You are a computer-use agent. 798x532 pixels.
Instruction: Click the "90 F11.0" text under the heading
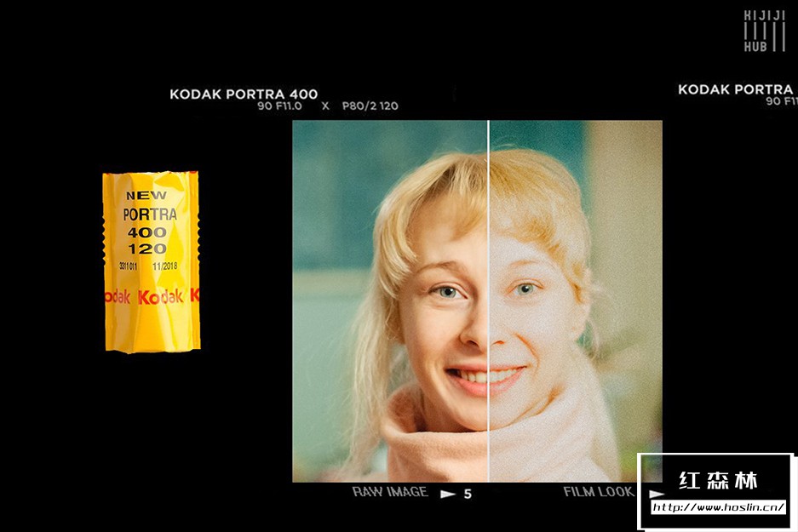pyautogui.click(x=279, y=106)
